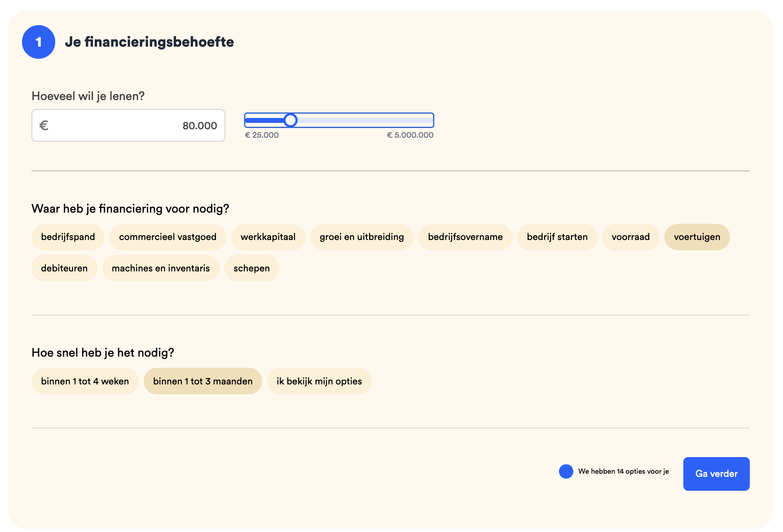Click 'Waar heb je financiering voor nodig?' label
This screenshot has height=532, width=783.
pos(130,209)
